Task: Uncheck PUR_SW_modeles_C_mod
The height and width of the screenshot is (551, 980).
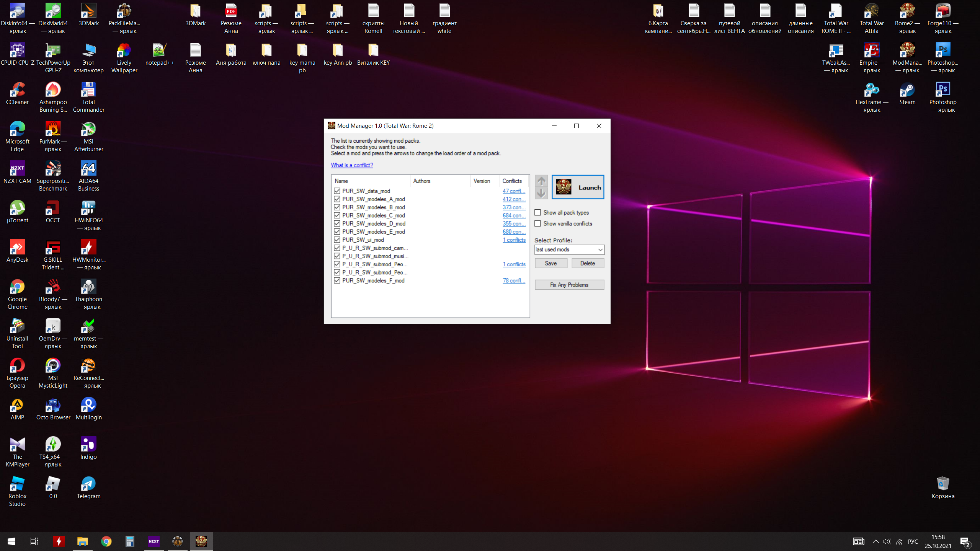Action: tap(337, 215)
